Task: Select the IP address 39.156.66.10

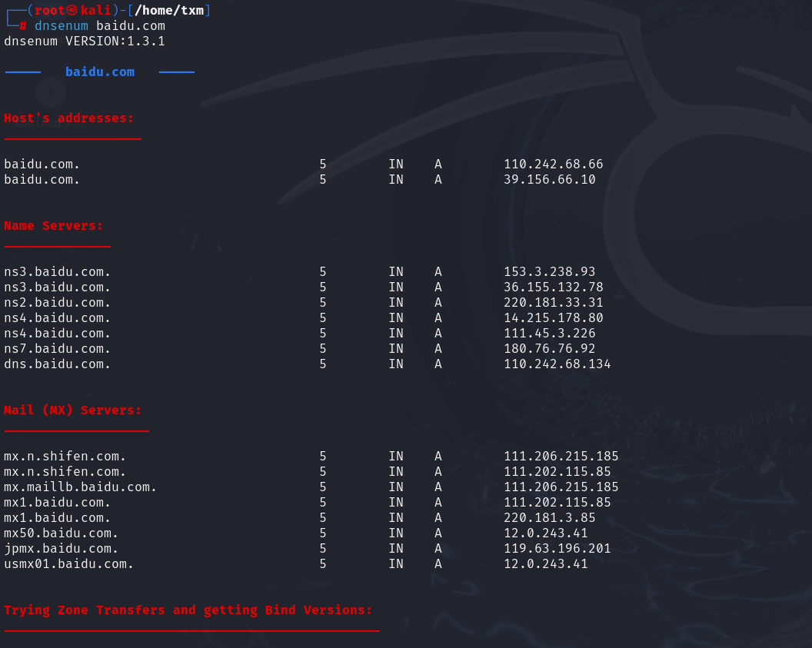Action: point(550,180)
